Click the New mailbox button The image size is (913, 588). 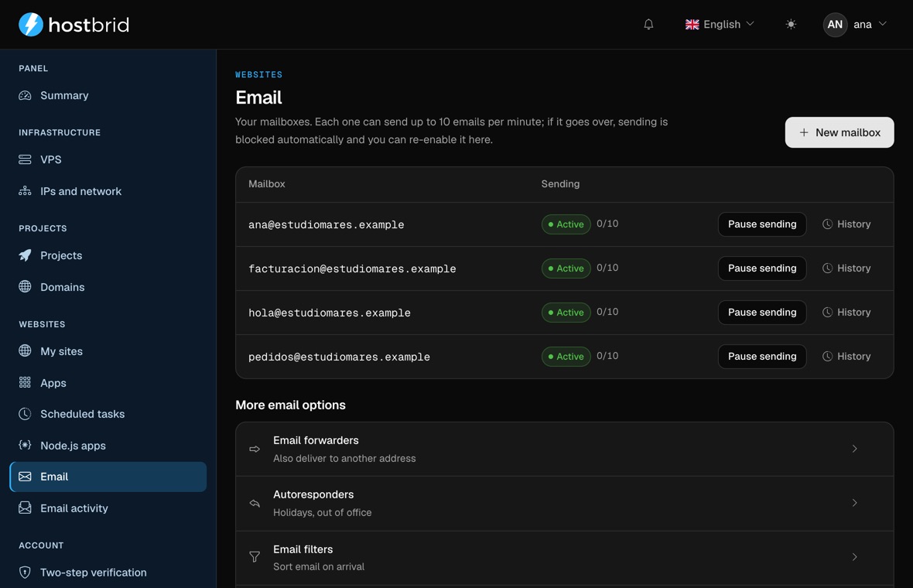click(x=839, y=132)
